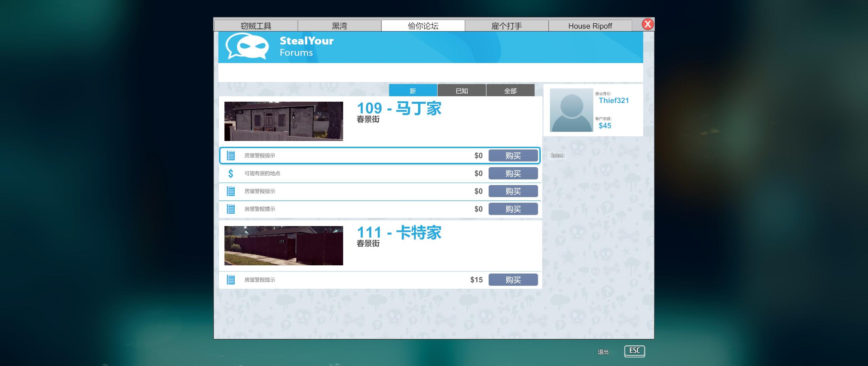
Task: Open the 109 马丁家 house thumbnail
Action: (284, 121)
